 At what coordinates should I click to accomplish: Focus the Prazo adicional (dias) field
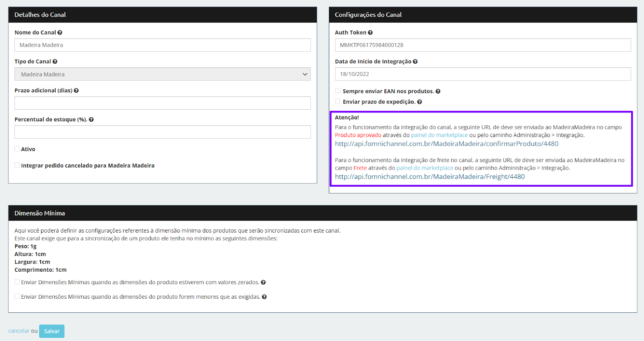pos(163,103)
